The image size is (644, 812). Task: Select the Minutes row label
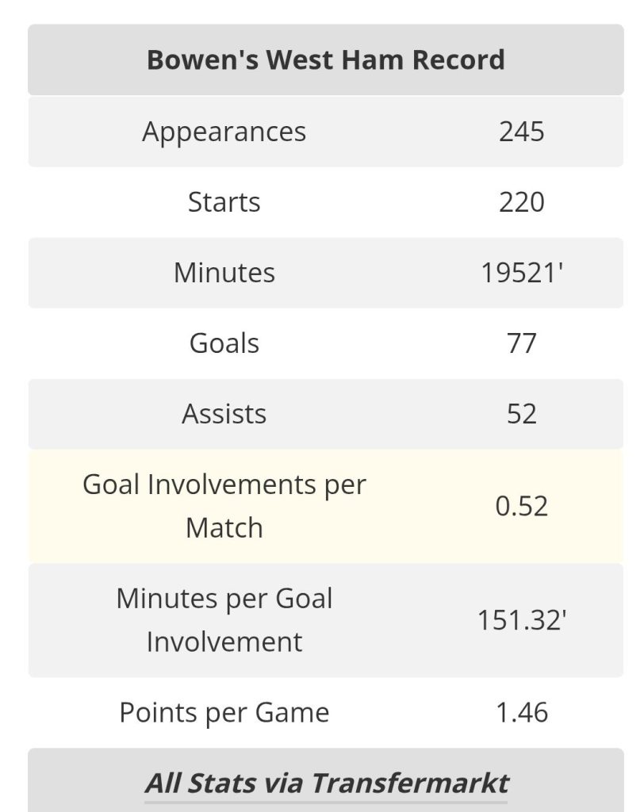[224, 273]
